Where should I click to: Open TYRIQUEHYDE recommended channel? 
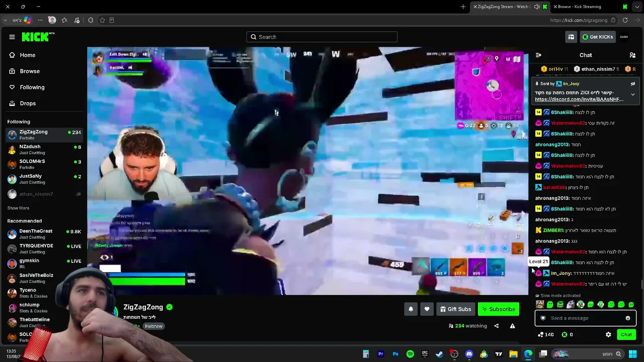[x=44, y=248]
